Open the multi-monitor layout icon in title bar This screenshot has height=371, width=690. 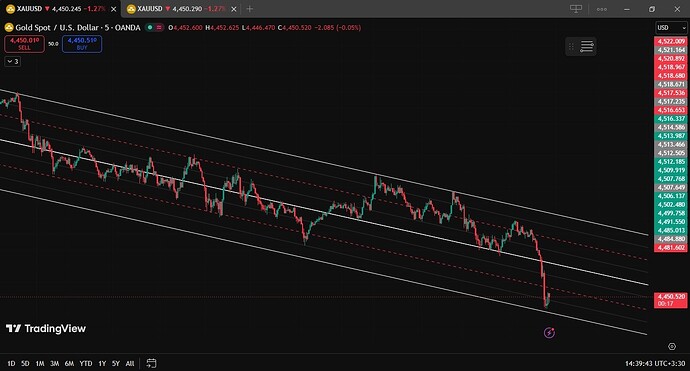click(x=576, y=9)
